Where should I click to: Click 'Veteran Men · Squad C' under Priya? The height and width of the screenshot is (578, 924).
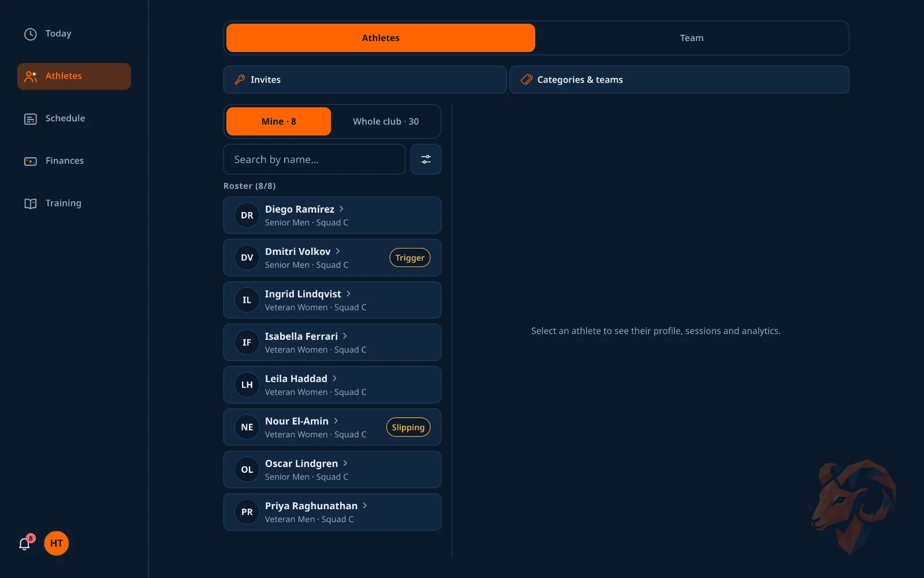click(310, 520)
